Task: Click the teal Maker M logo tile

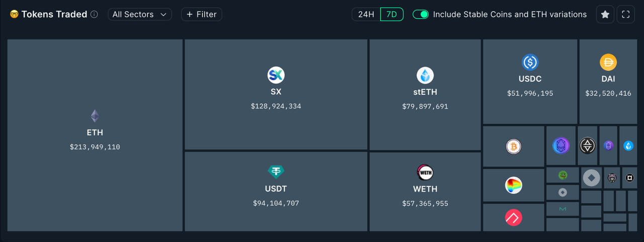Action: tap(562, 209)
